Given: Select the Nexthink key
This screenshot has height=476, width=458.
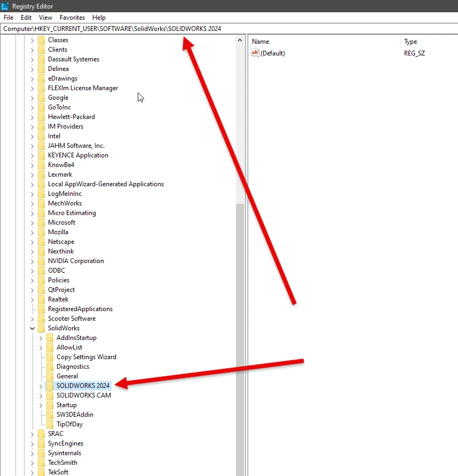Looking at the screenshot, I should (x=61, y=251).
